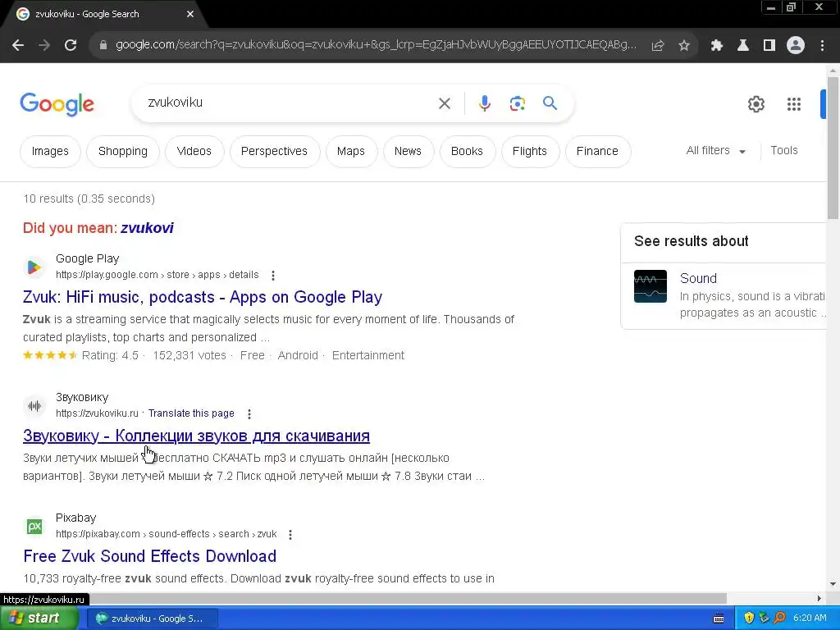The height and width of the screenshot is (630, 840).
Task: Go forward with browser arrow
Action: point(44,45)
